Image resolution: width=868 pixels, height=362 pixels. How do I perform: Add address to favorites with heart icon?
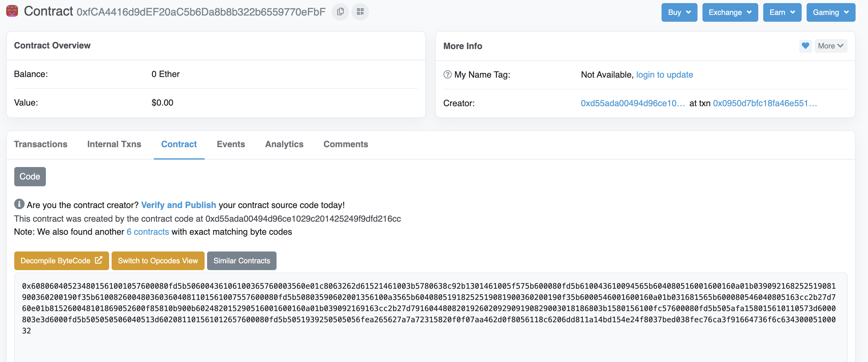[x=805, y=46]
